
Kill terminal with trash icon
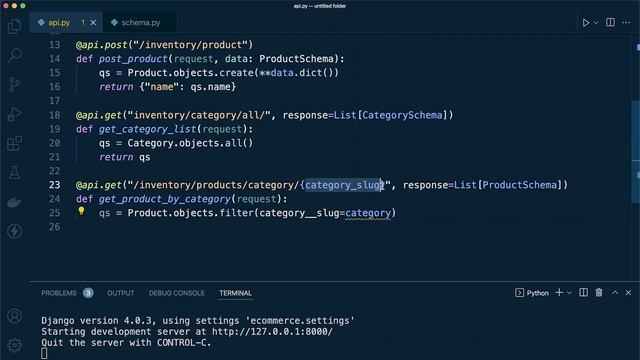coord(599,293)
